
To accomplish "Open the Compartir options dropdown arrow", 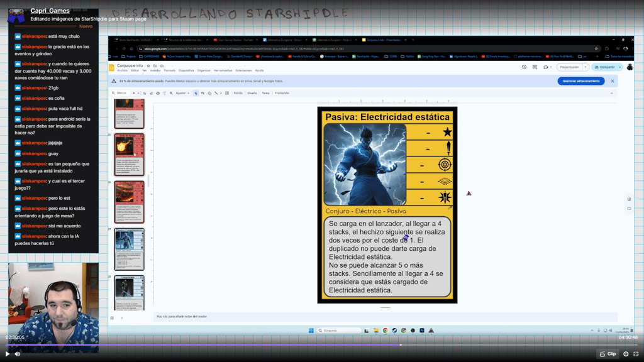I will click(x=619, y=67).
